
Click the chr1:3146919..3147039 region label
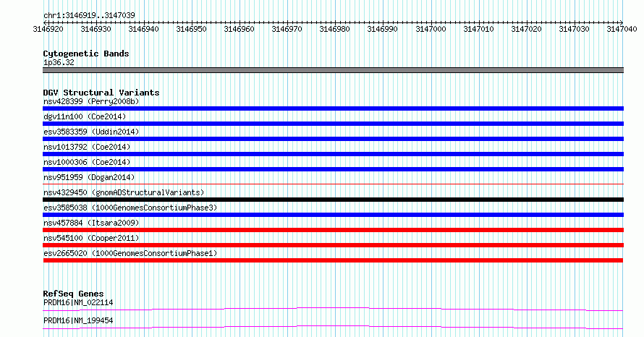click(89, 15)
